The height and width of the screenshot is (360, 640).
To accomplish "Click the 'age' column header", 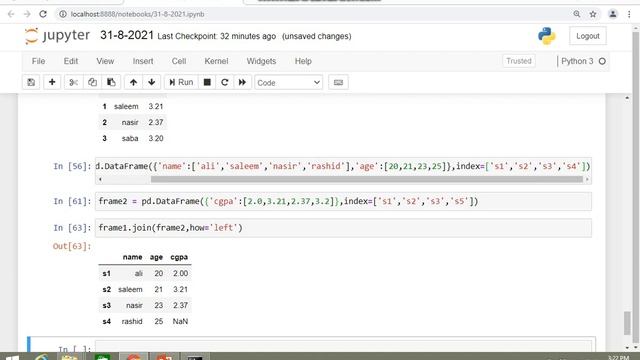I will [x=156, y=257].
